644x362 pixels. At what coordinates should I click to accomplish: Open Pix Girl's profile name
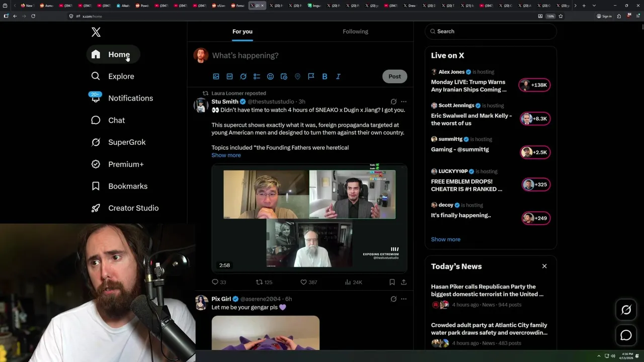pyautogui.click(x=221, y=299)
